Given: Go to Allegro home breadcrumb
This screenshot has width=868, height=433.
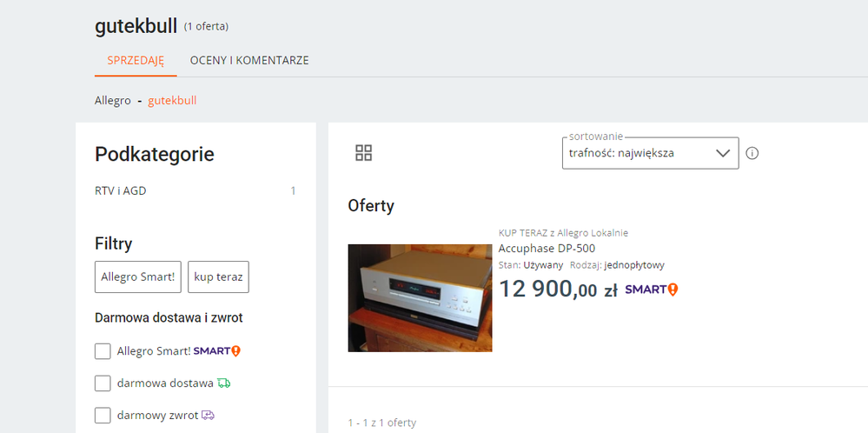Looking at the screenshot, I should [x=113, y=100].
